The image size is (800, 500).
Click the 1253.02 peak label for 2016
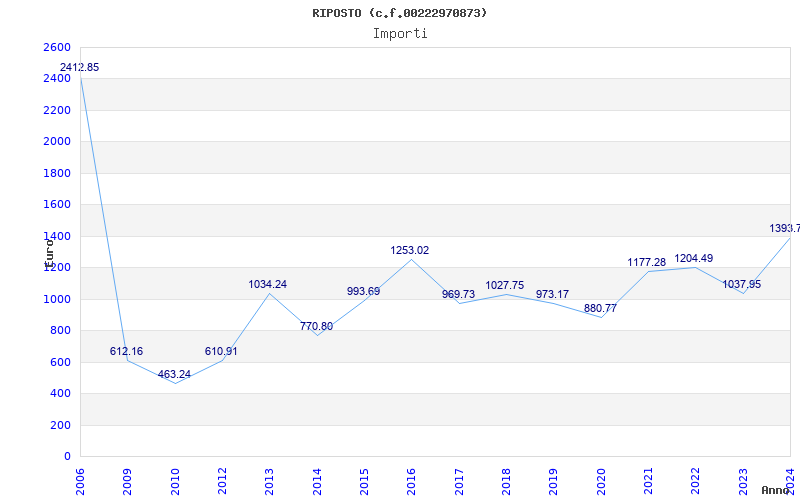click(x=410, y=251)
